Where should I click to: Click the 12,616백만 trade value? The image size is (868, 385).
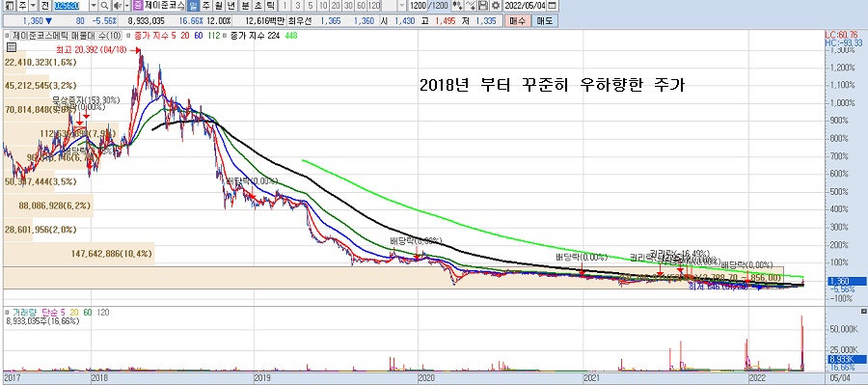tap(265, 21)
